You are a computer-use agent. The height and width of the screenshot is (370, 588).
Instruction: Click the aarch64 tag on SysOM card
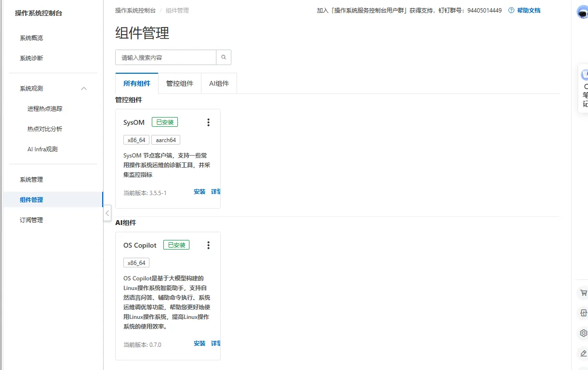tap(166, 140)
